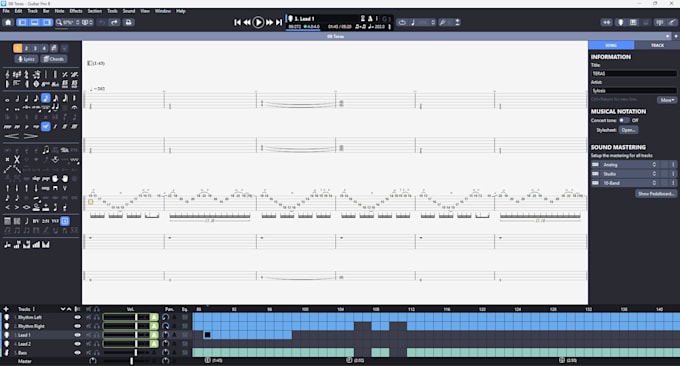Move track down with the Tracks chevron

[62, 309]
